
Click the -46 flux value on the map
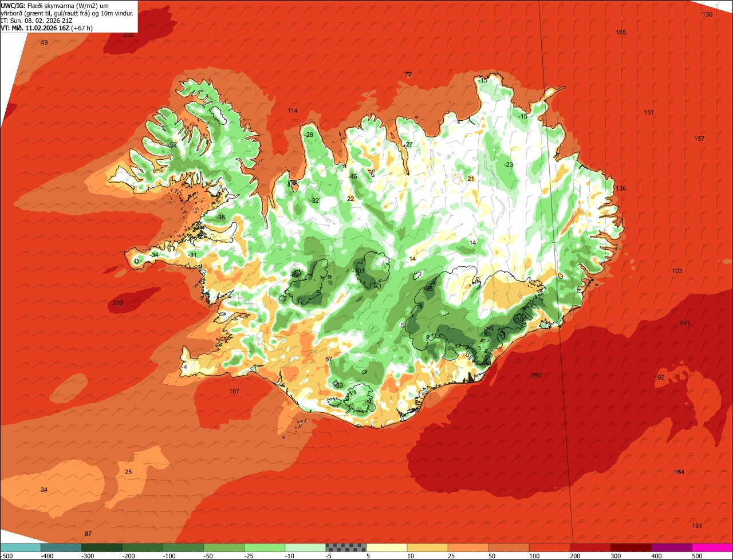353,176
